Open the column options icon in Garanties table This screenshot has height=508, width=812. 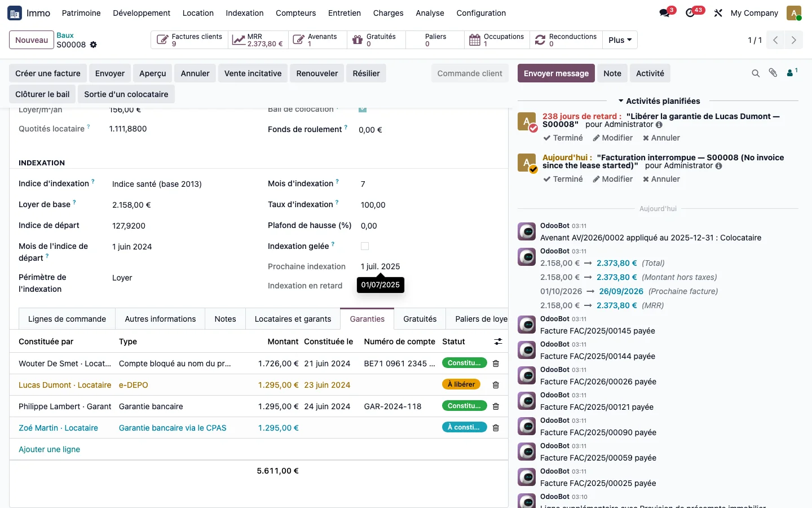(498, 341)
